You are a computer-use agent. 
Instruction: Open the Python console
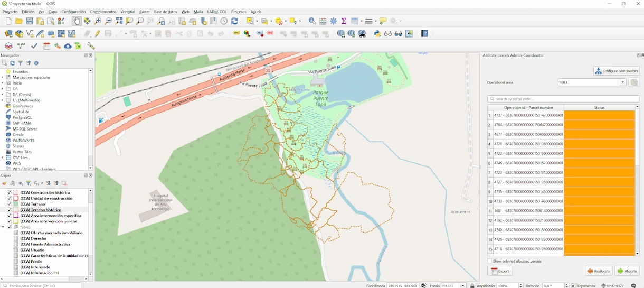377,33
